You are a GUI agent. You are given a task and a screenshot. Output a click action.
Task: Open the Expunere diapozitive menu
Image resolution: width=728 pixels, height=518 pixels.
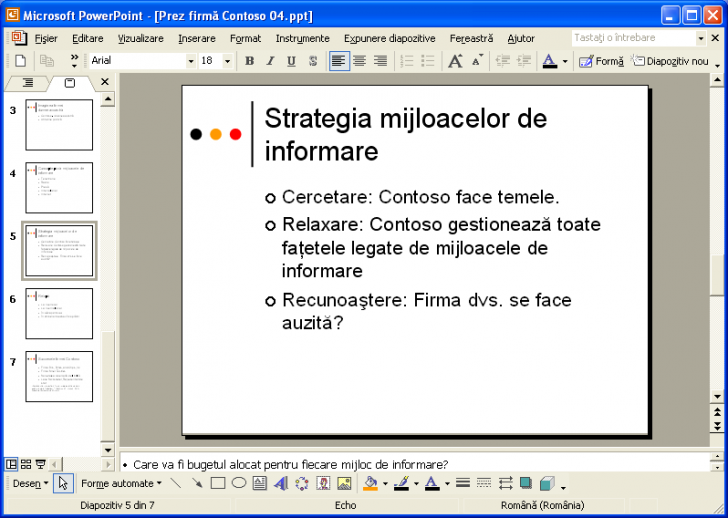pos(390,39)
